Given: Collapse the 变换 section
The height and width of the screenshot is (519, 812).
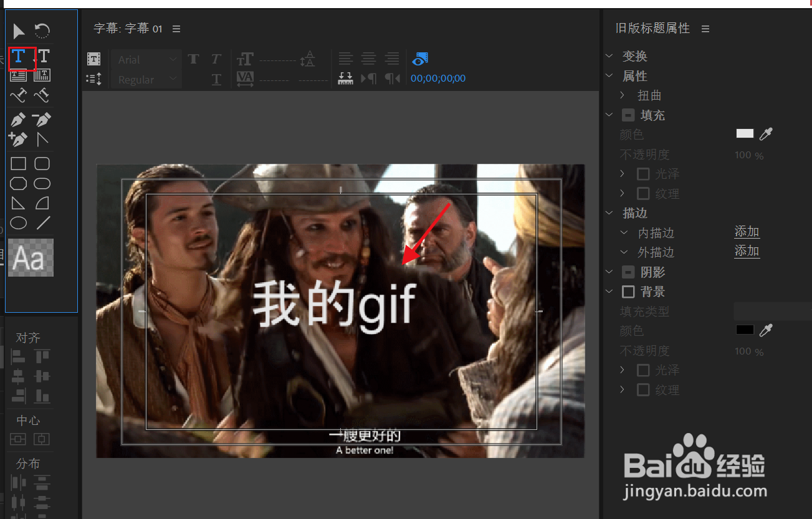Looking at the screenshot, I should pyautogui.click(x=609, y=56).
